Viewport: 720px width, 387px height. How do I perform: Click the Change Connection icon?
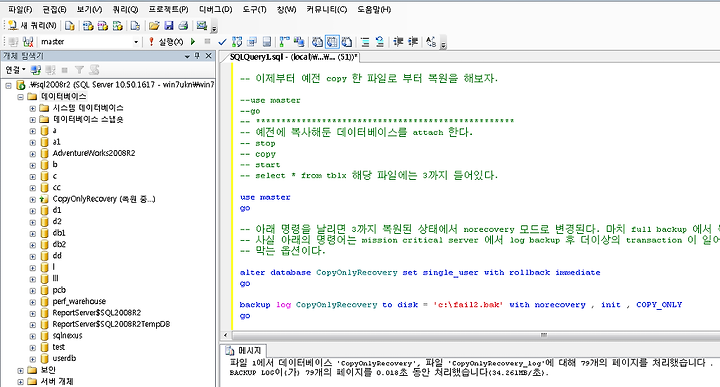coord(28,42)
